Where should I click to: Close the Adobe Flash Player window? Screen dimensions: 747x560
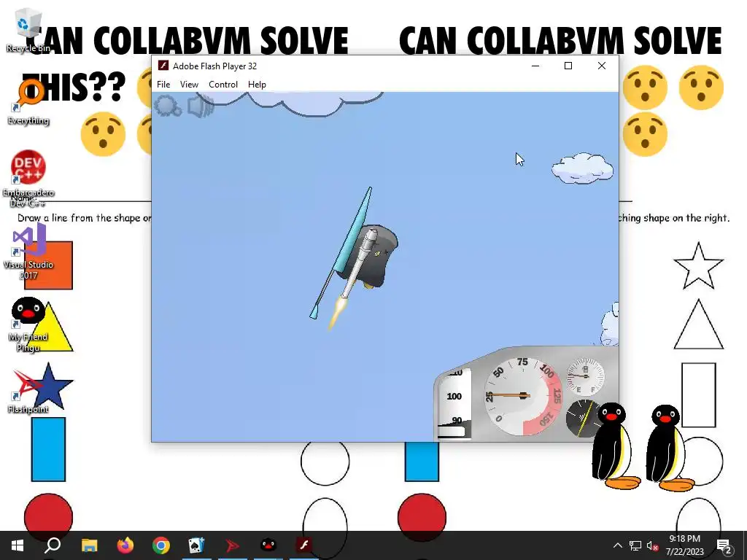pyautogui.click(x=602, y=66)
